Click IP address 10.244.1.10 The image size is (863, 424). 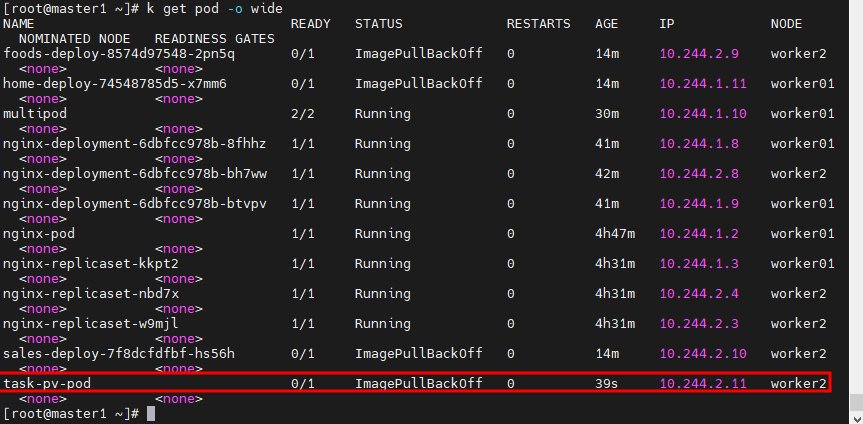tap(703, 114)
